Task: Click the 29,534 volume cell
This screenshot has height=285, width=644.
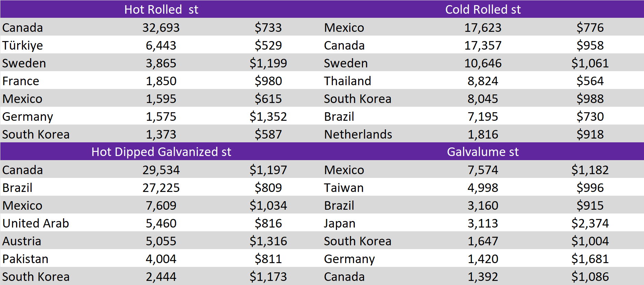Action: click(x=161, y=170)
